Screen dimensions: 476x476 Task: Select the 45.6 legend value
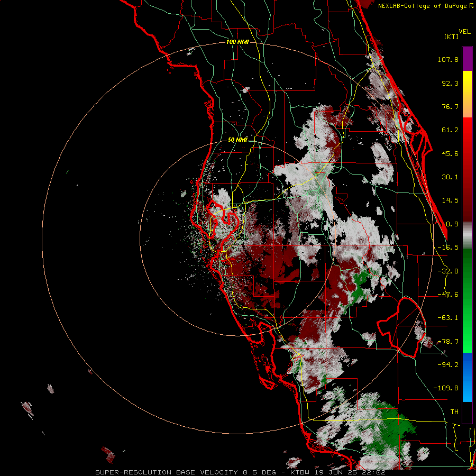coord(450,153)
